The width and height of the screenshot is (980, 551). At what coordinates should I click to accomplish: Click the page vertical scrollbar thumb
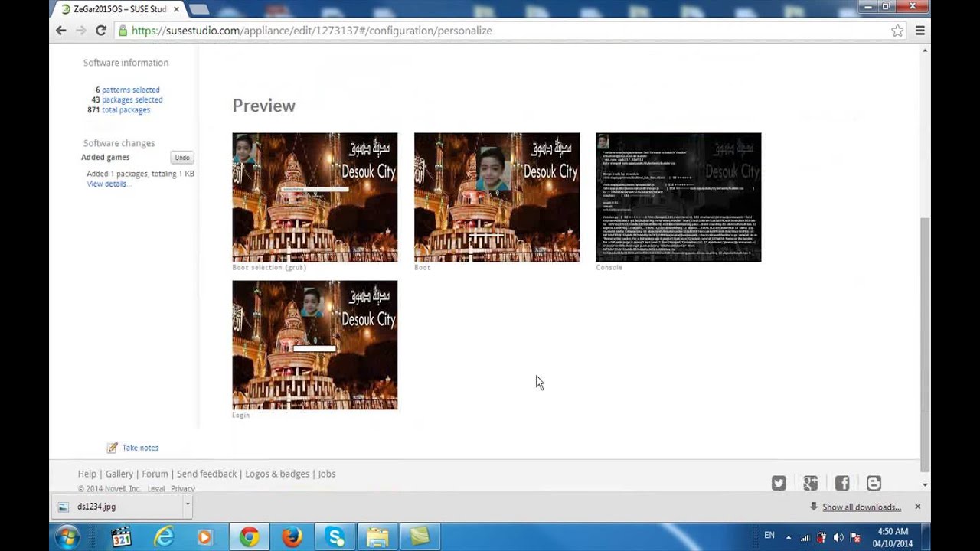click(925, 344)
